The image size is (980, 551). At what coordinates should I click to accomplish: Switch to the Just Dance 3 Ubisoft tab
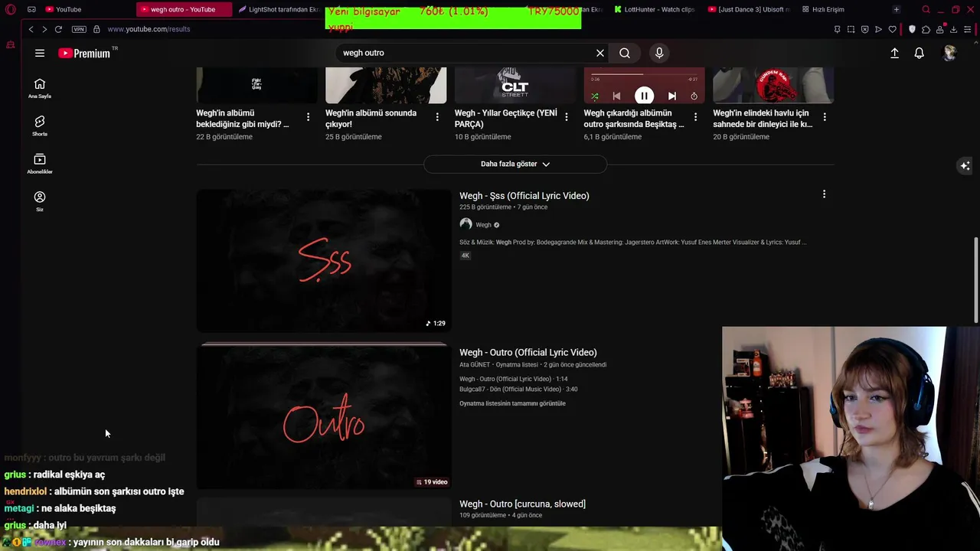pyautogui.click(x=748, y=9)
